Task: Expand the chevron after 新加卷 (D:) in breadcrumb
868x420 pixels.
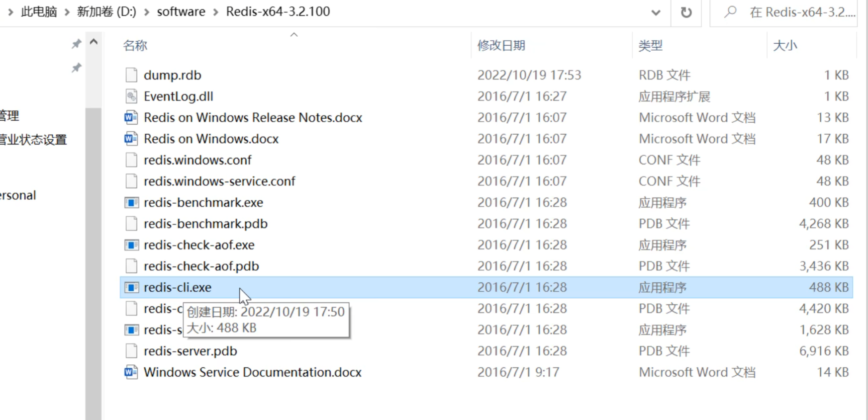Action: point(146,12)
